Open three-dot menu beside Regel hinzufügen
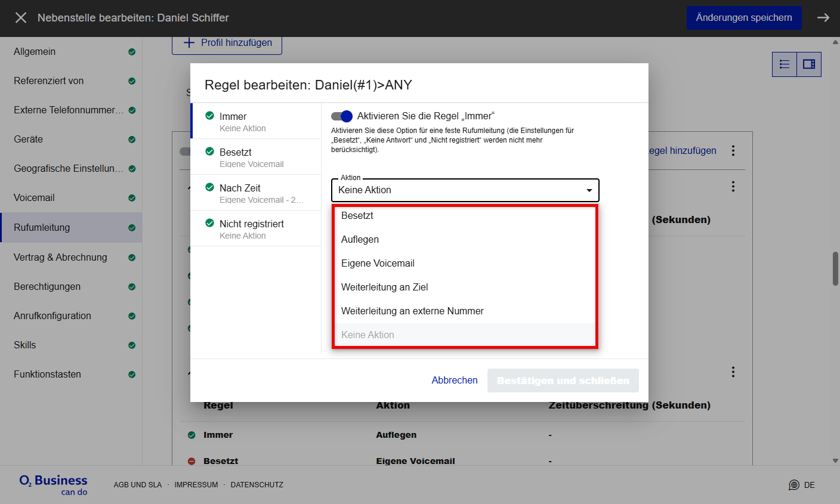 tap(733, 151)
